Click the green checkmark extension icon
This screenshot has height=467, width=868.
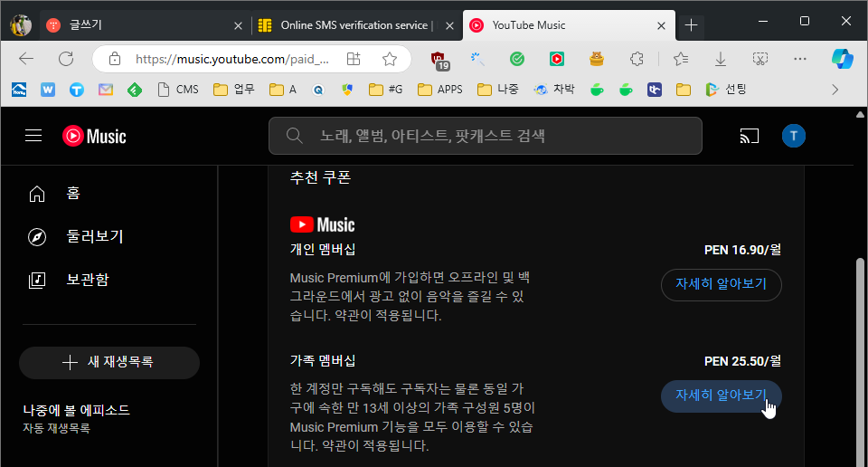517,59
